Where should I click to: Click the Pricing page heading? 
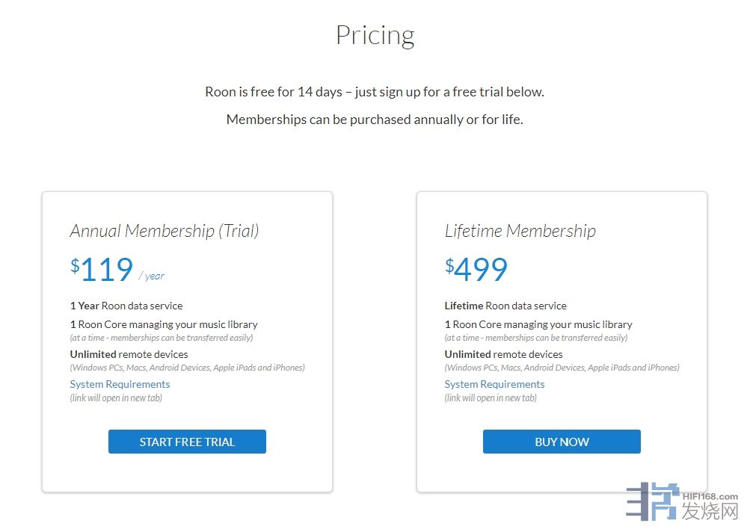375,35
